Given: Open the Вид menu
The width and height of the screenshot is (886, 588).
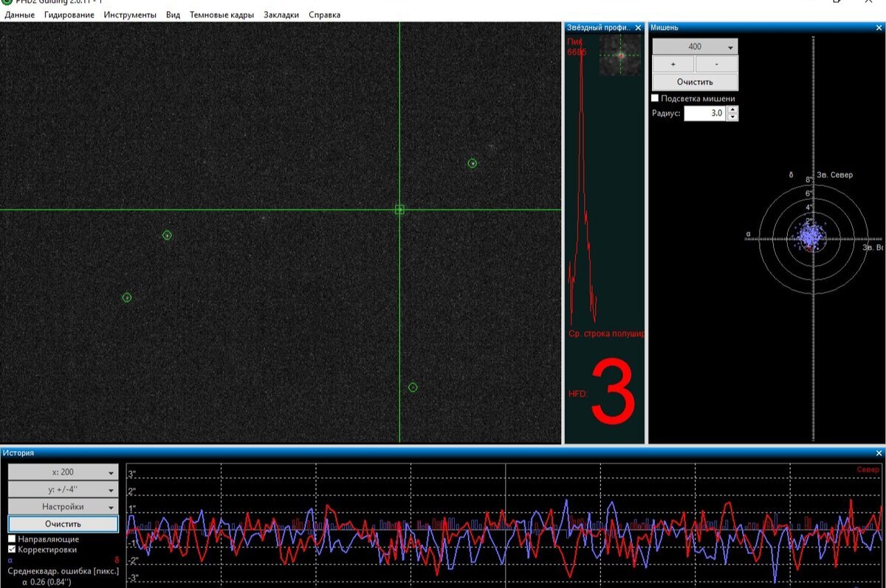Looking at the screenshot, I should coord(174,15).
